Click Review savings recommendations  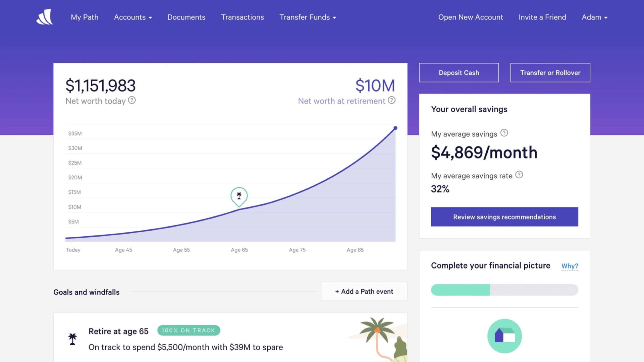504,217
